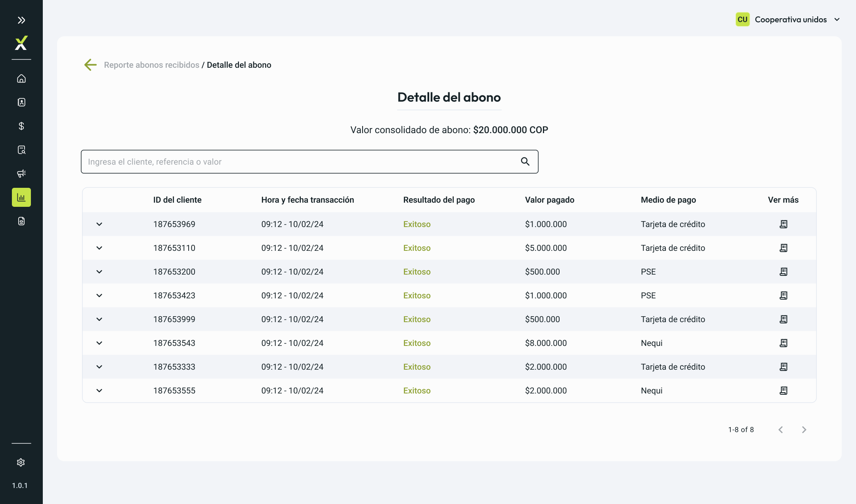This screenshot has width=856, height=504.
Task: Open the document search sidebar icon
Action: 21,150
